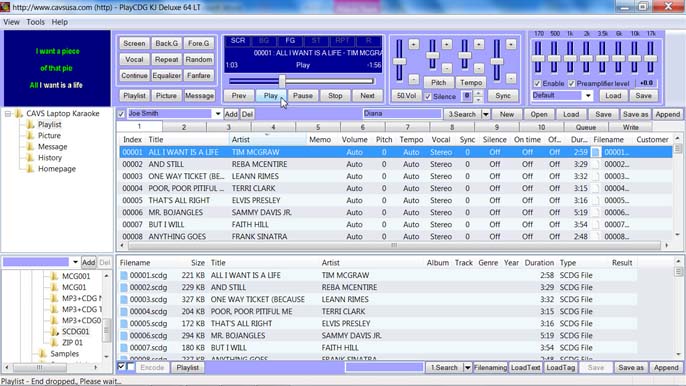Open the Tools menu
Image resolution: width=686 pixels, height=386 pixels.
pos(35,22)
